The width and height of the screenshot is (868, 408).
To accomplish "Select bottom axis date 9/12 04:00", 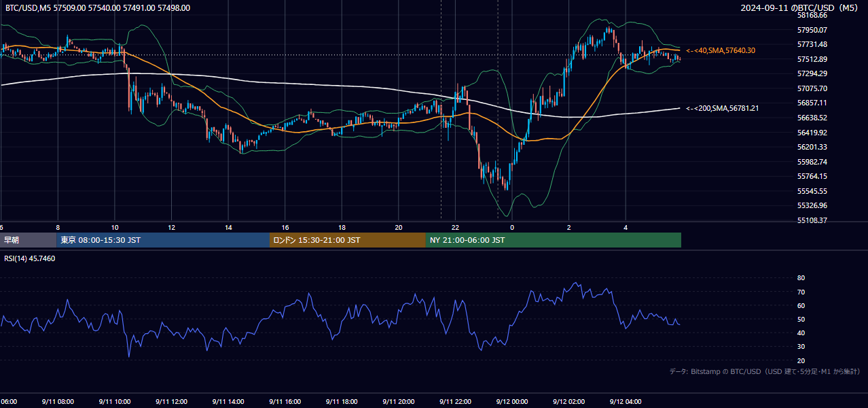I will coord(626,402).
